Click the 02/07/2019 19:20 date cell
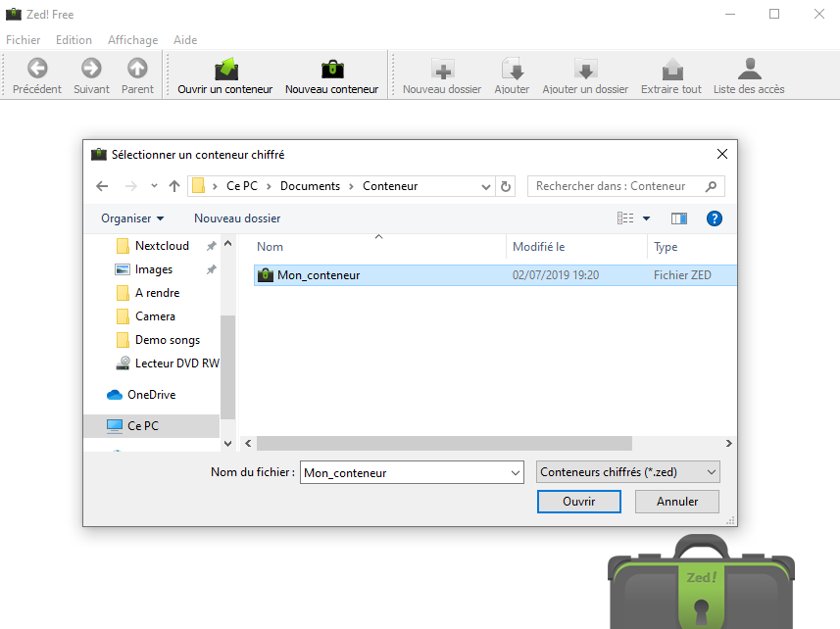Viewport: 840px width, 629px height. coord(556,275)
